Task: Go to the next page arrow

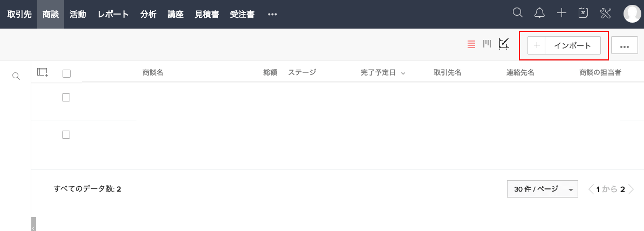Action: (631, 189)
